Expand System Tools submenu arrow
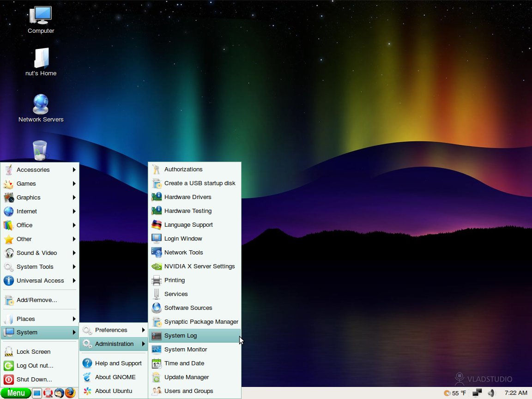The height and width of the screenshot is (399, 532). (74, 267)
